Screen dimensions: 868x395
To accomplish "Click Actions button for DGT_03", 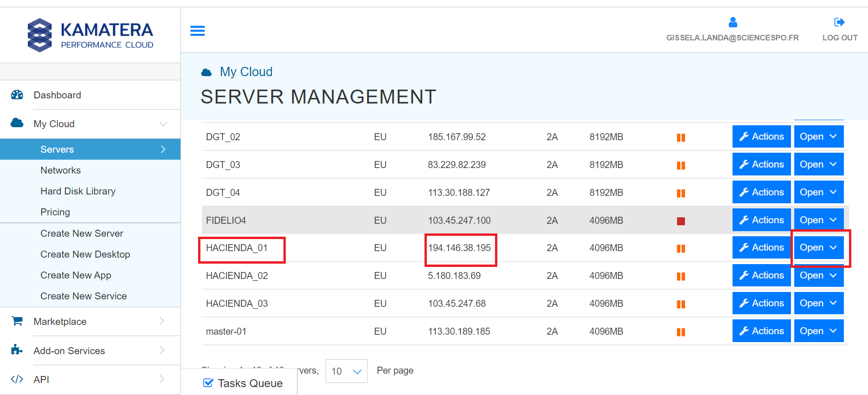I will coord(762,164).
